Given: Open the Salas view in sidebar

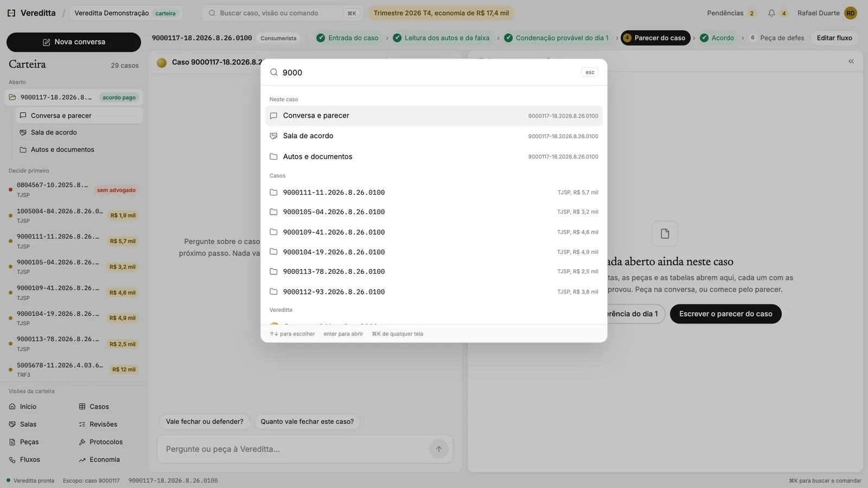Looking at the screenshot, I should [x=23, y=425].
